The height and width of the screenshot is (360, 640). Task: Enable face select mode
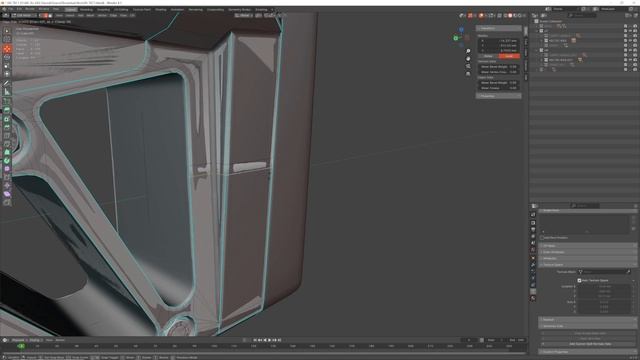click(50, 16)
